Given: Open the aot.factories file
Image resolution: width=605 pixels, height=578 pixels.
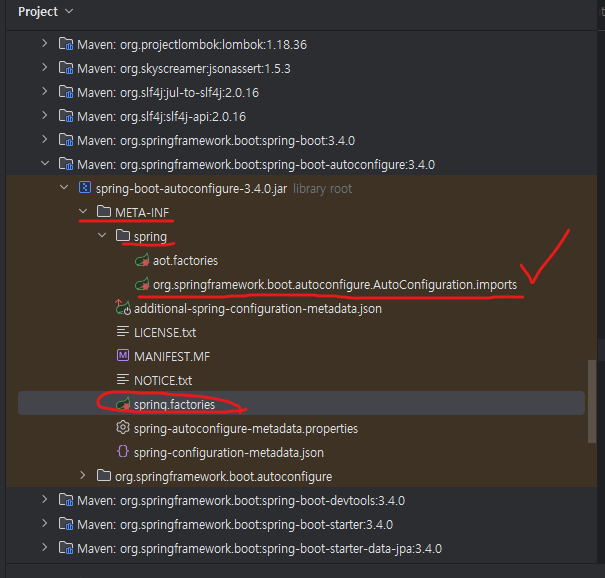Looking at the screenshot, I should pyautogui.click(x=186, y=261).
